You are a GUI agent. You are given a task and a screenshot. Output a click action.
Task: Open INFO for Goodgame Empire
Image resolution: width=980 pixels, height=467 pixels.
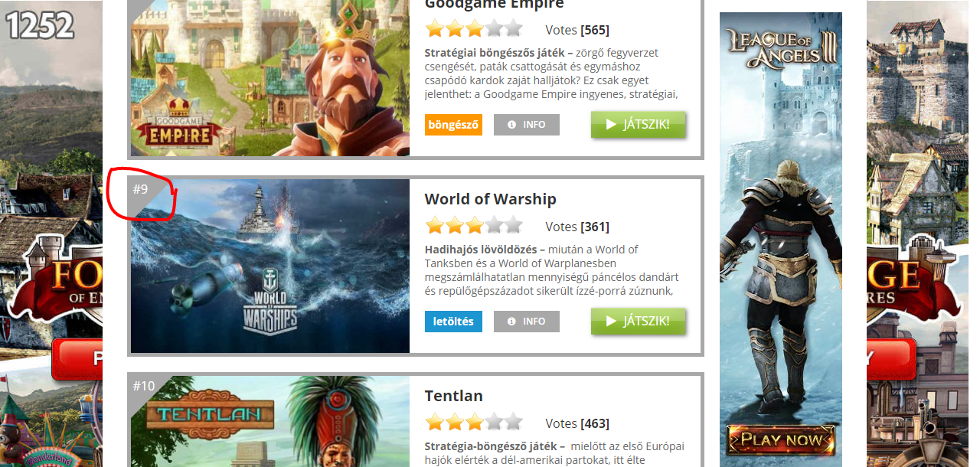pos(527,125)
